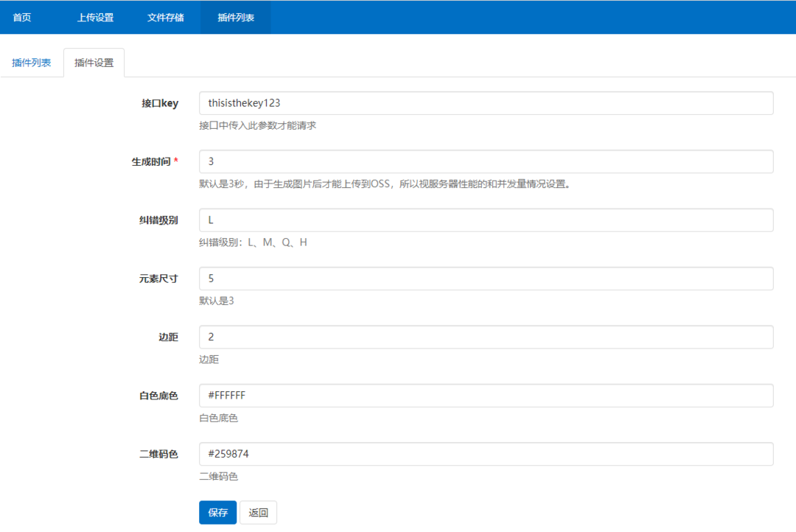The width and height of the screenshot is (796, 532).
Task: Save settings with the 保存 button
Action: 217,512
